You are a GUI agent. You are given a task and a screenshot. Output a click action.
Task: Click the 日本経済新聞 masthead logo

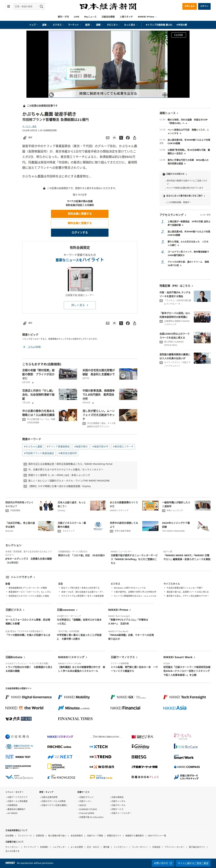(108, 6)
